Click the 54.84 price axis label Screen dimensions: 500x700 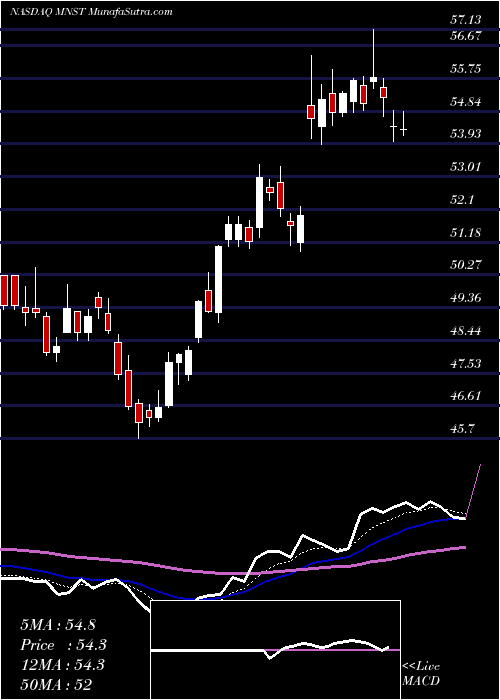pos(466,101)
